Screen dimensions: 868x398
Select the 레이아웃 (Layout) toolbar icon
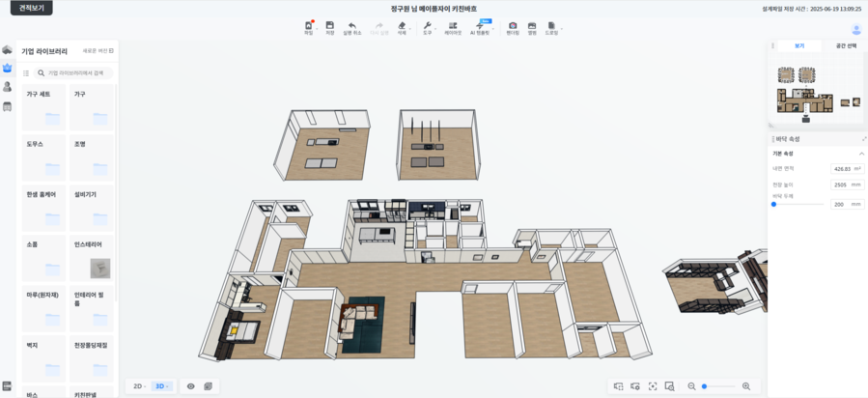(453, 25)
